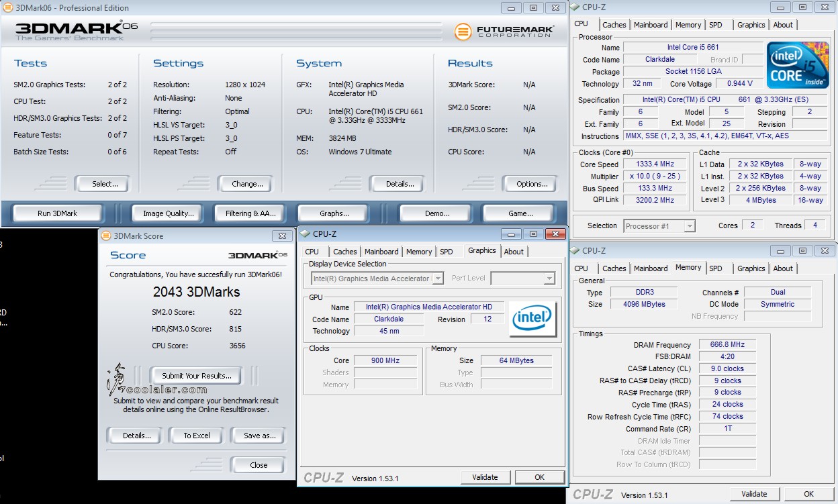Click the CPU-Z title icon of top window
The image size is (838, 504).
click(x=574, y=7)
